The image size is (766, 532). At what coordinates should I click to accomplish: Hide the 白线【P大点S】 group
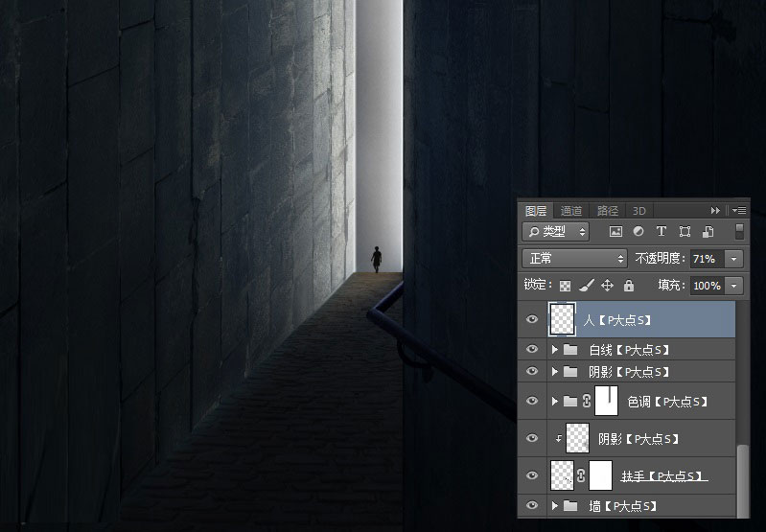tap(532, 349)
